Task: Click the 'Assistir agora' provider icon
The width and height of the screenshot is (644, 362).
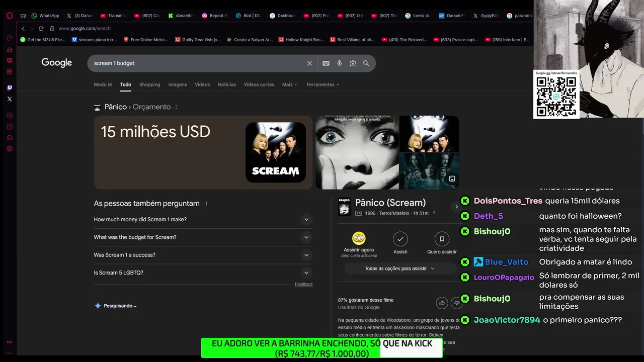Action: click(359, 238)
